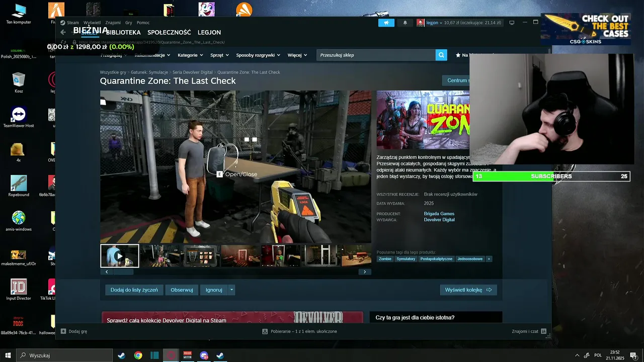The width and height of the screenshot is (644, 362).
Task: Open the Ignoruj options dropdown arrow
Action: [x=231, y=290]
